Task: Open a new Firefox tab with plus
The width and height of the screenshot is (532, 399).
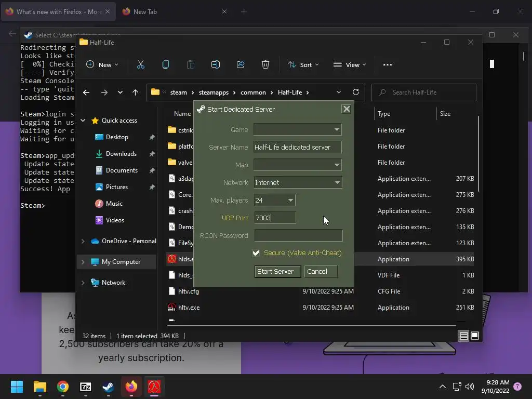Action: coord(244,11)
